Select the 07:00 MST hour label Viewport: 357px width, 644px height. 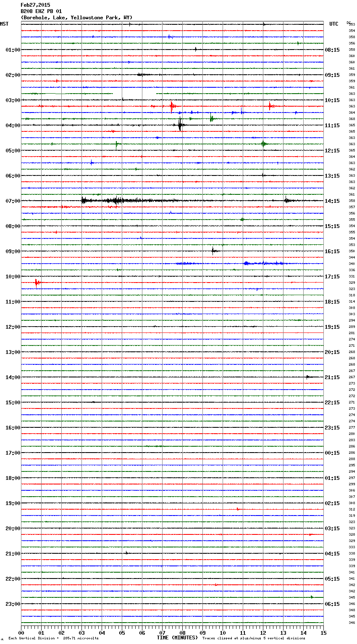pos(13,201)
